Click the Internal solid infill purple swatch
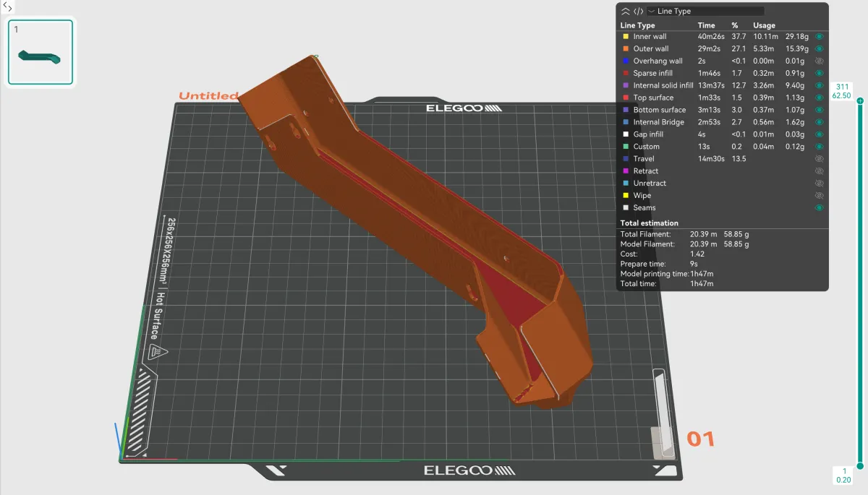 [x=625, y=85]
